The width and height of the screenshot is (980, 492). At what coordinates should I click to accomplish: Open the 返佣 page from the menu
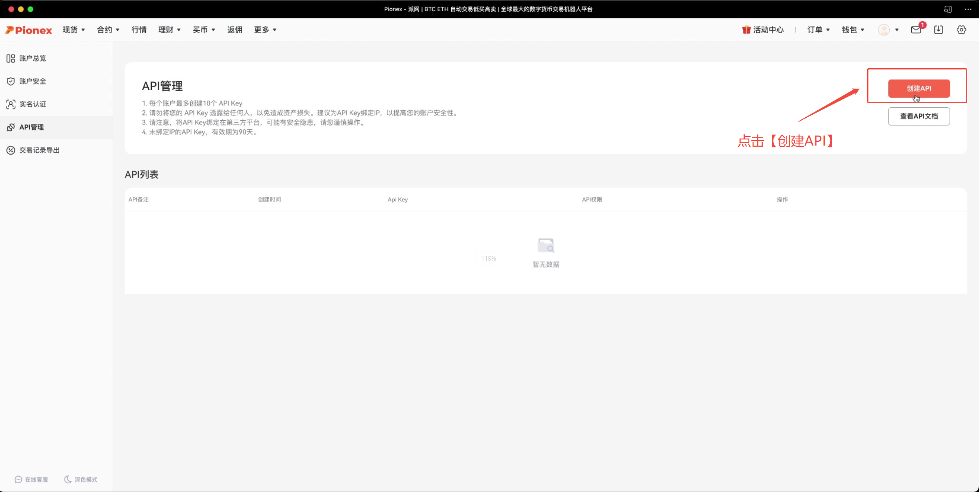tap(234, 30)
